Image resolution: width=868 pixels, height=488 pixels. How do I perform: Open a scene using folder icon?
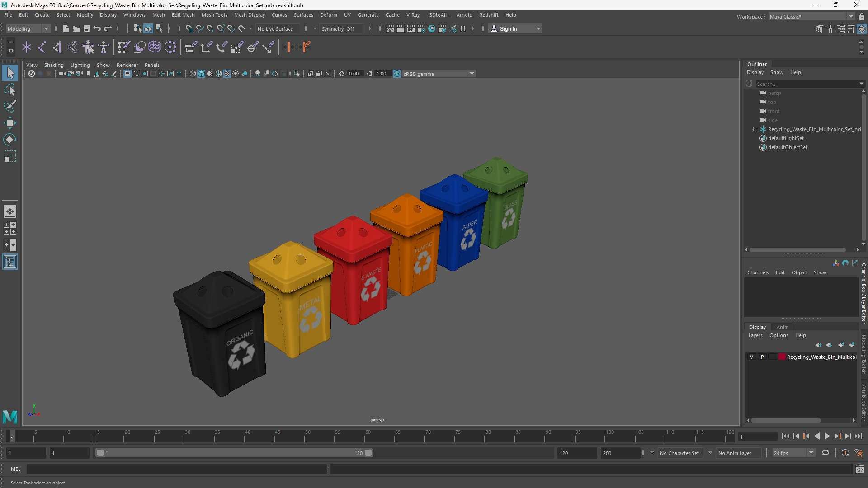[x=76, y=28]
